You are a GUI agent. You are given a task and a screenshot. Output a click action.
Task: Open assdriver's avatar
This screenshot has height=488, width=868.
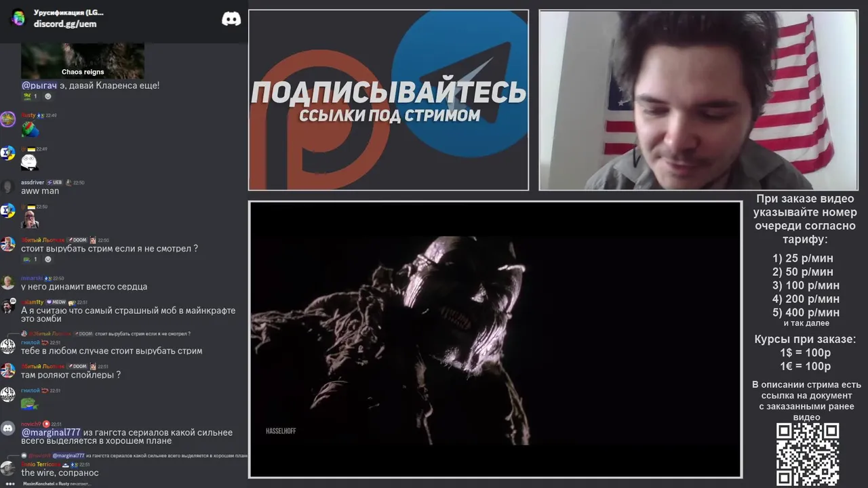click(7, 187)
